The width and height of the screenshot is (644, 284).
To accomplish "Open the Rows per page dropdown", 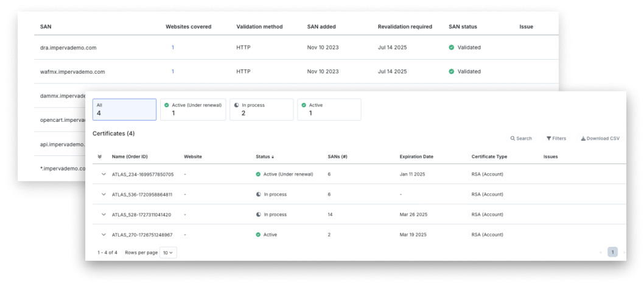I will click(x=168, y=252).
